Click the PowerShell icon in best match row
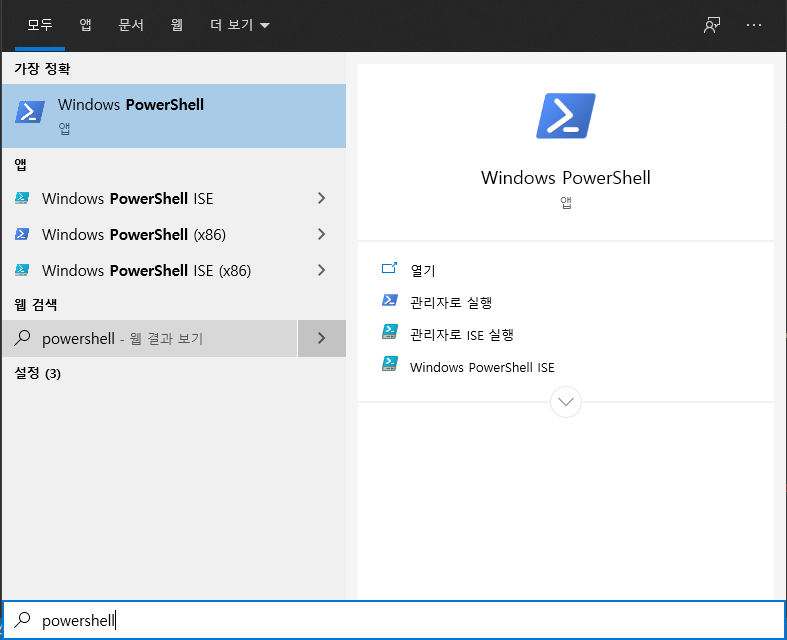The image size is (787, 640). click(x=30, y=111)
